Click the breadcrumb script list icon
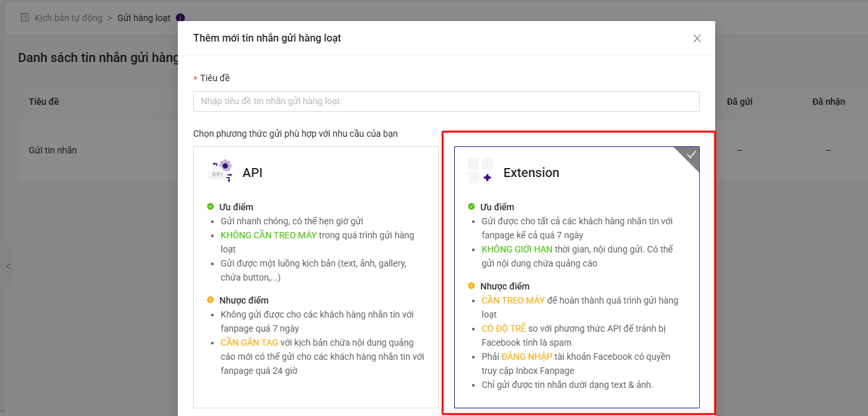 25,18
